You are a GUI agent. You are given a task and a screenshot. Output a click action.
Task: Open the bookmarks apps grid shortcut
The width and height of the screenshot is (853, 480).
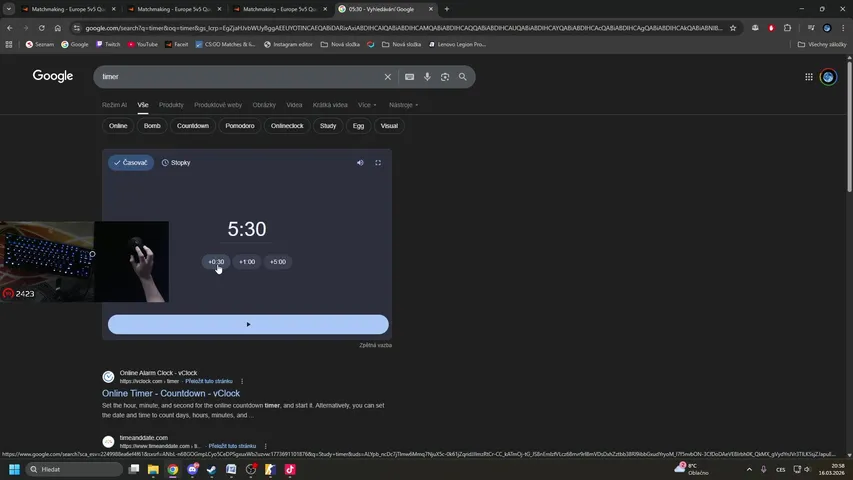pos(9,45)
